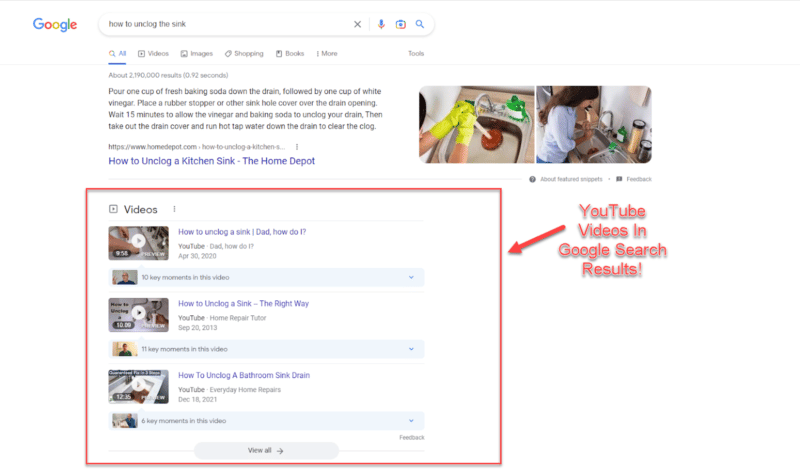Screen dimensions: 800x473
Task: Click the 'About 2,190,000 results' count text
Action: click(x=168, y=75)
